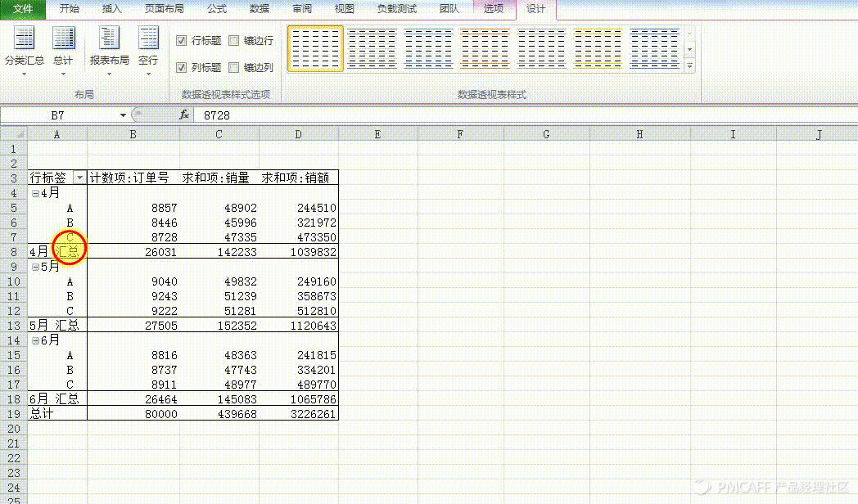858x504 pixels.
Task: Expand the pivot table styles gallery
Action: (x=689, y=65)
